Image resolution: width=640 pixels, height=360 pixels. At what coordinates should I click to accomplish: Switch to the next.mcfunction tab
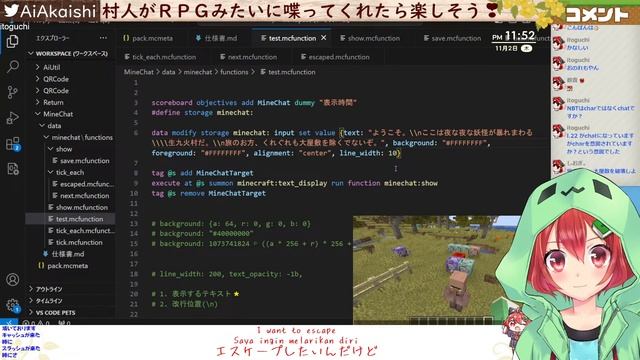(x=248, y=57)
